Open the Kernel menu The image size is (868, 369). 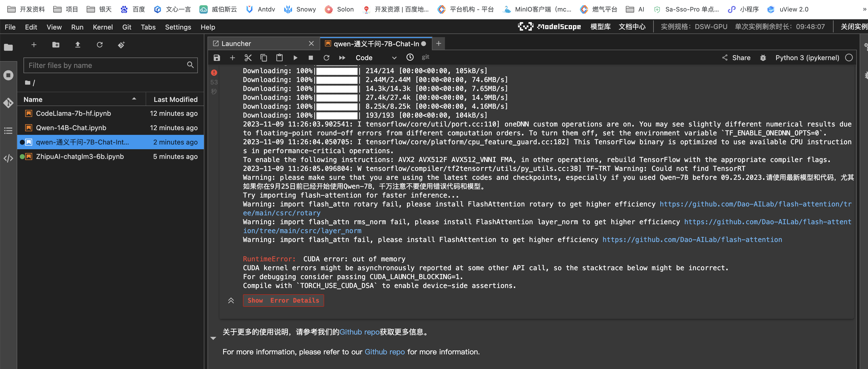tap(103, 27)
